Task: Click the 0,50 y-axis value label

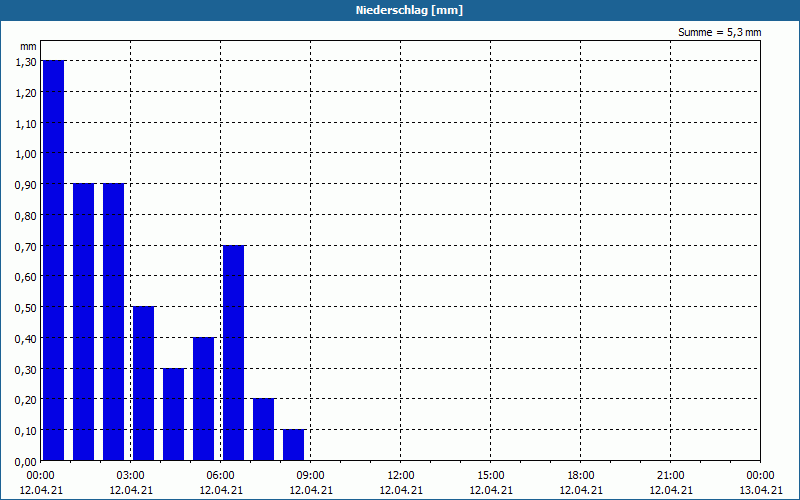Action: [26, 307]
